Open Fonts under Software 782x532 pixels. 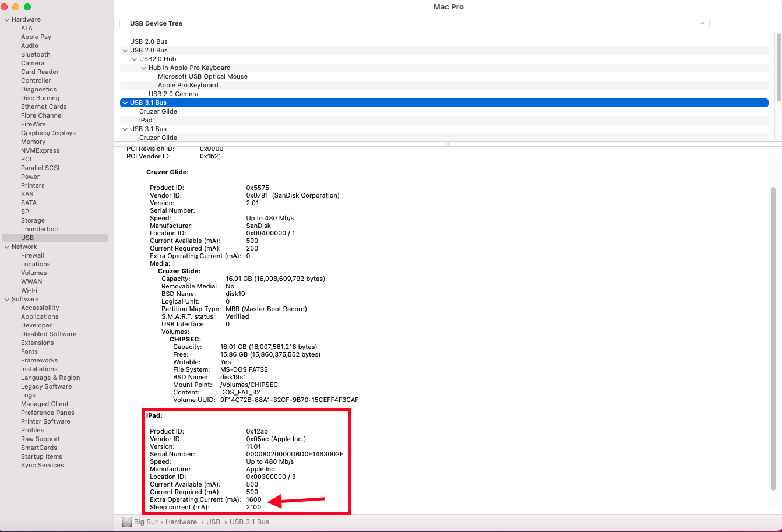pos(29,351)
